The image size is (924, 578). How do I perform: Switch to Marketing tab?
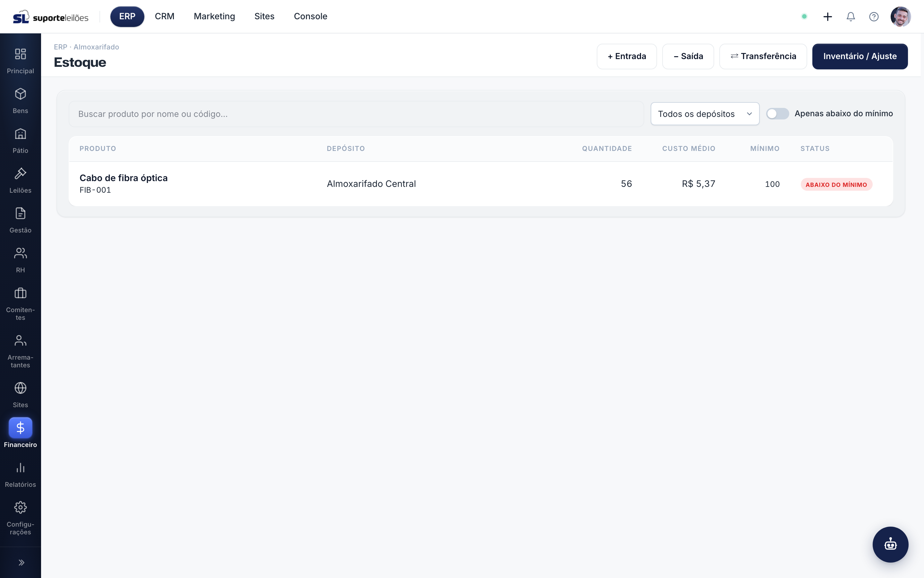[x=214, y=16]
